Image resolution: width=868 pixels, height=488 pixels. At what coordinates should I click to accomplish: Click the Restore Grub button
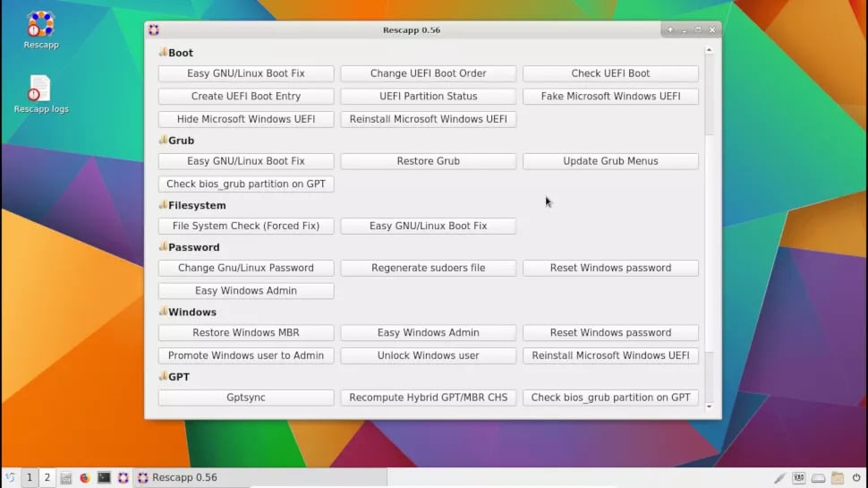[429, 161]
